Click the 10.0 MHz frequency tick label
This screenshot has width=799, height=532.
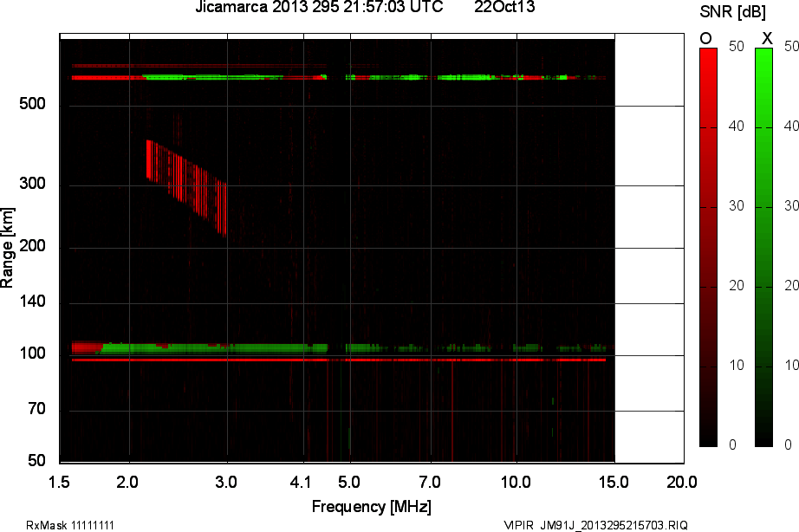click(516, 482)
